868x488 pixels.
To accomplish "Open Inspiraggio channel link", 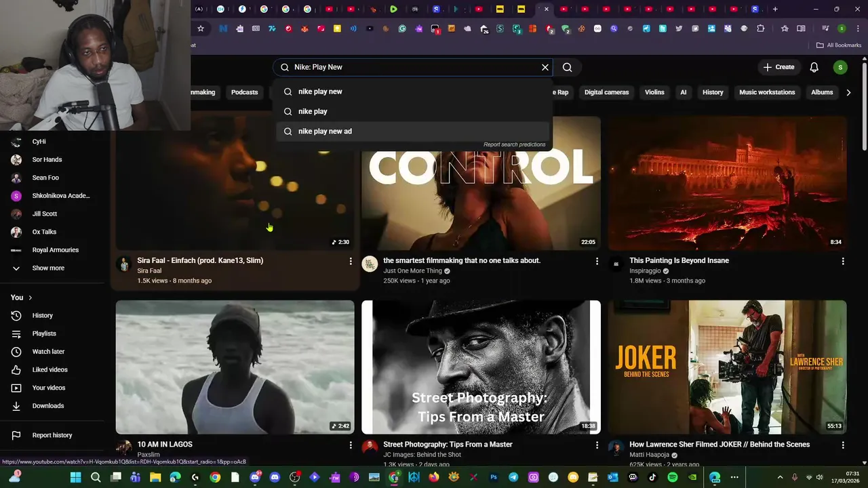I will (x=645, y=271).
